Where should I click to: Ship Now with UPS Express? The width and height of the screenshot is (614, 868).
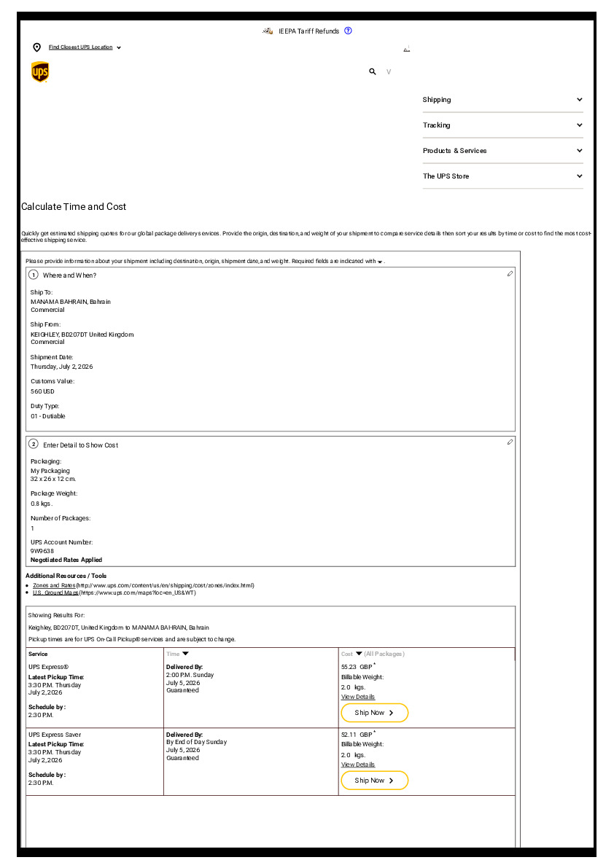[374, 713]
